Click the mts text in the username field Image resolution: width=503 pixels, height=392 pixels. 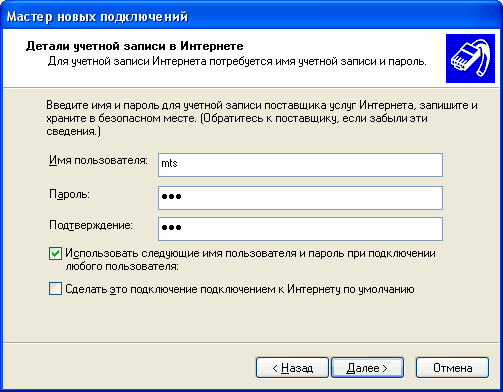point(169,163)
